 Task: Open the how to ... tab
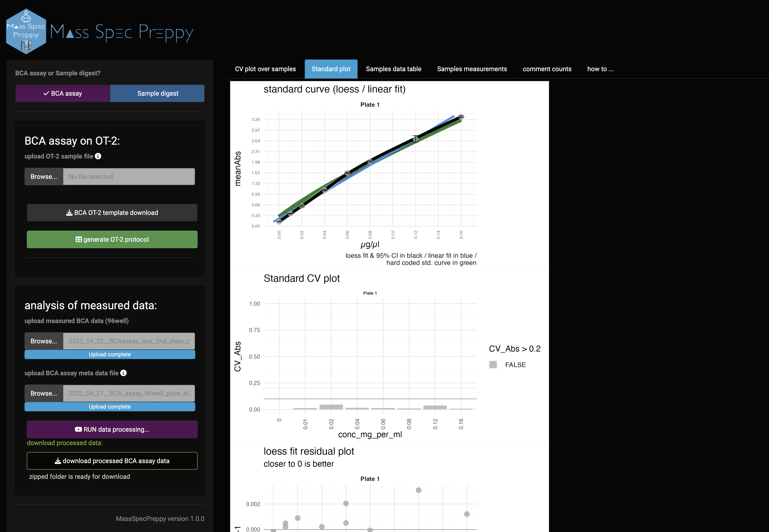[x=600, y=69]
